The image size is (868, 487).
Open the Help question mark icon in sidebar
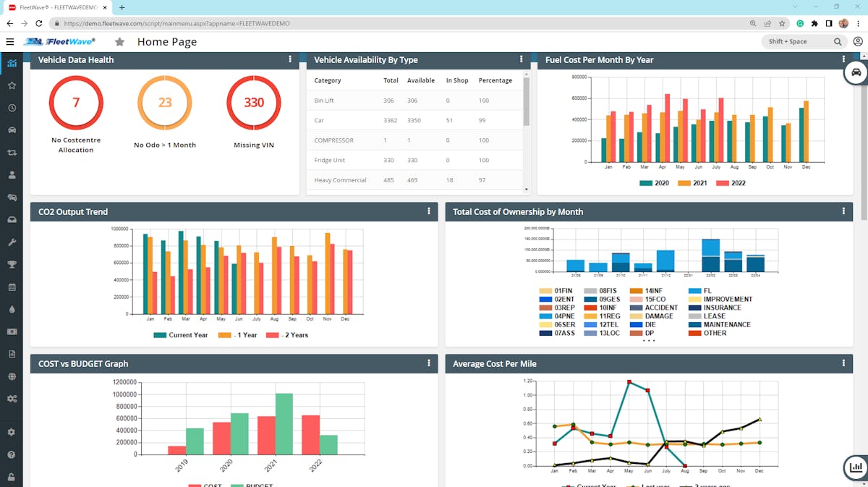click(10, 454)
